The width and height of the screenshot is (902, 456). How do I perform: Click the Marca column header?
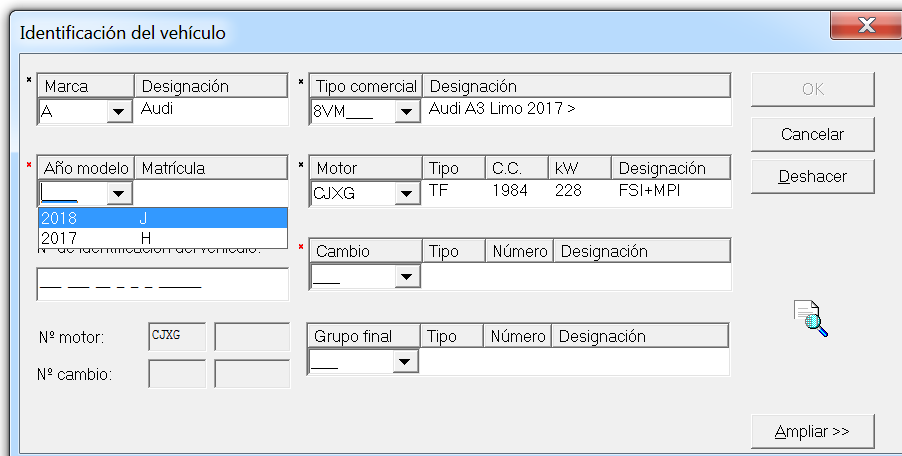tap(86, 86)
